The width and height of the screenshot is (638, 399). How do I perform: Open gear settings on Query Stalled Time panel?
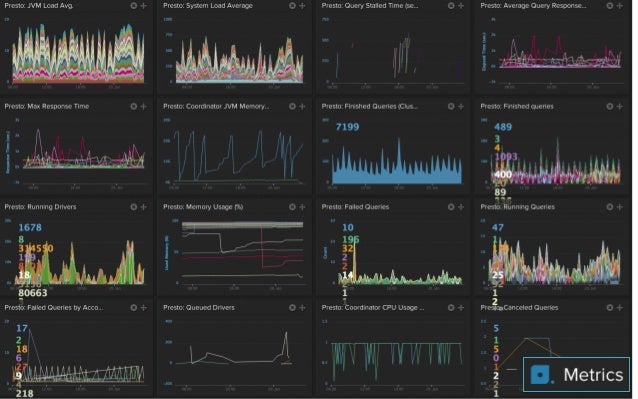tap(451, 6)
